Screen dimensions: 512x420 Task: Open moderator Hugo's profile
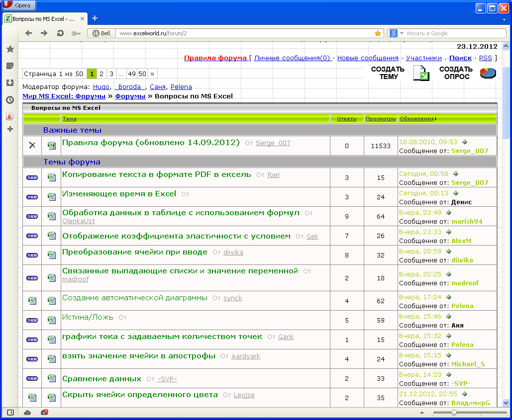(101, 87)
